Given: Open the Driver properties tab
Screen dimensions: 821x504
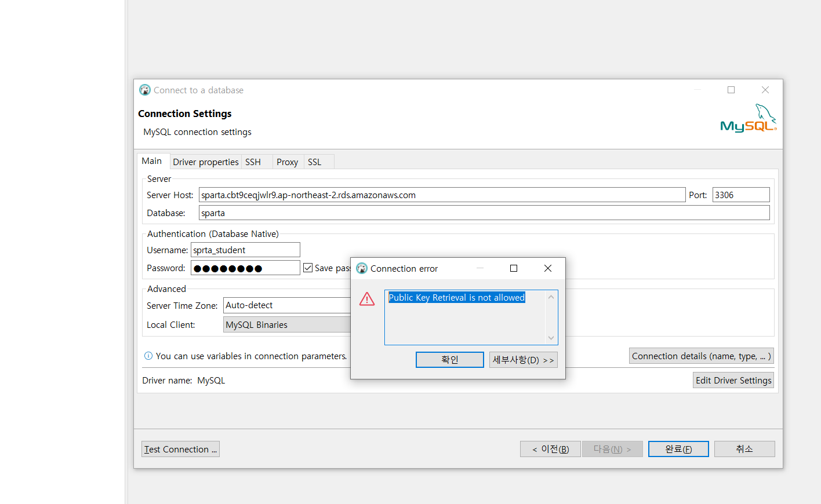Looking at the screenshot, I should click(206, 162).
